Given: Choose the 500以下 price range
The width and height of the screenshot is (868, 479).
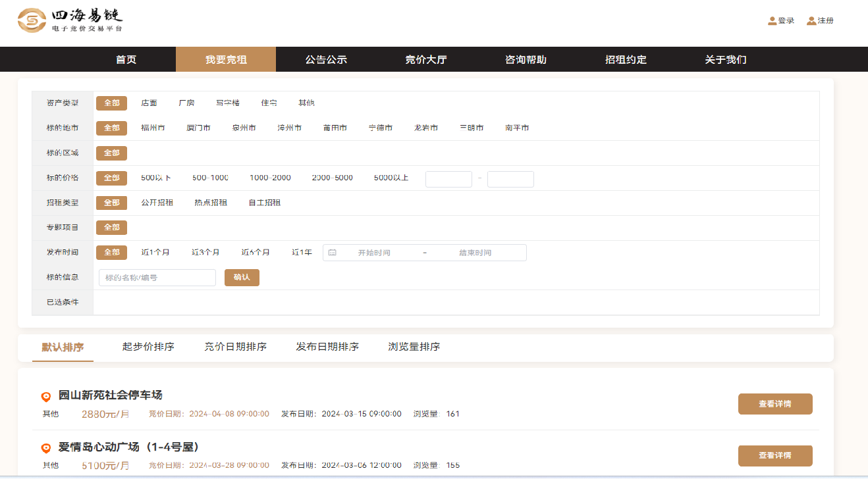Looking at the screenshot, I should tap(156, 178).
